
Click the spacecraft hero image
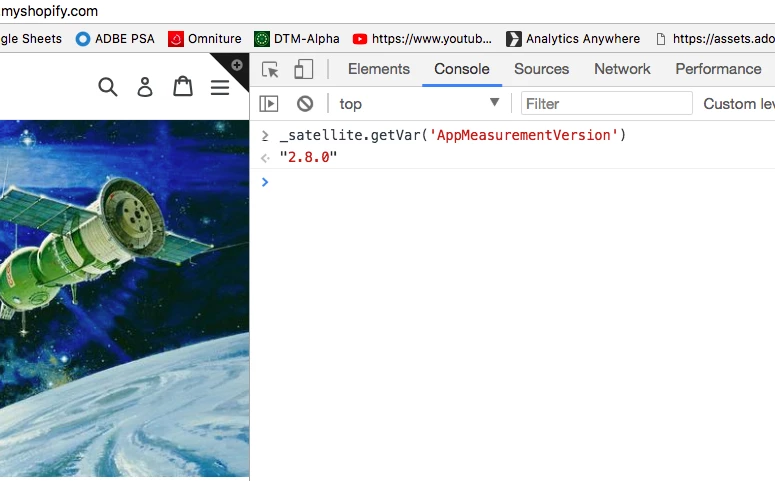(x=124, y=298)
